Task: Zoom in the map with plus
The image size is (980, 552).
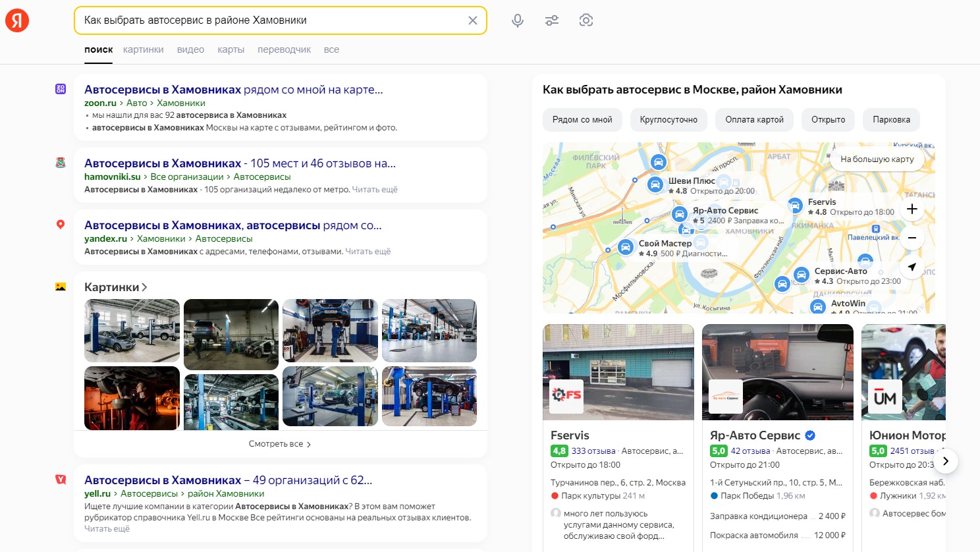Action: 912,209
